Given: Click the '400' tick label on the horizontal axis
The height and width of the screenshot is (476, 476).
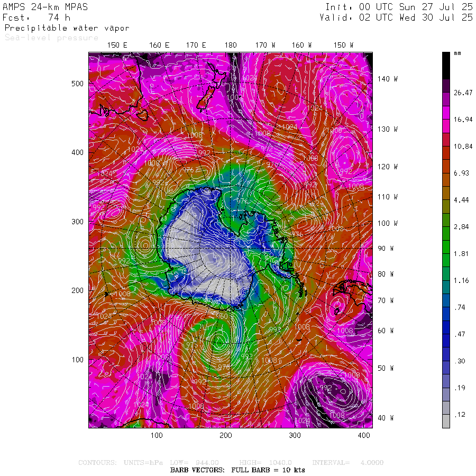Looking at the screenshot, I should pos(364,435).
